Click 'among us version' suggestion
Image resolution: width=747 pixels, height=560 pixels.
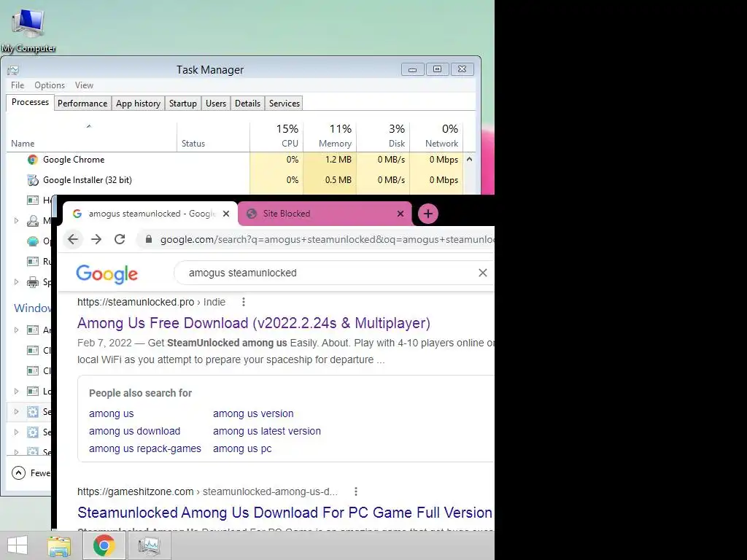253,413
